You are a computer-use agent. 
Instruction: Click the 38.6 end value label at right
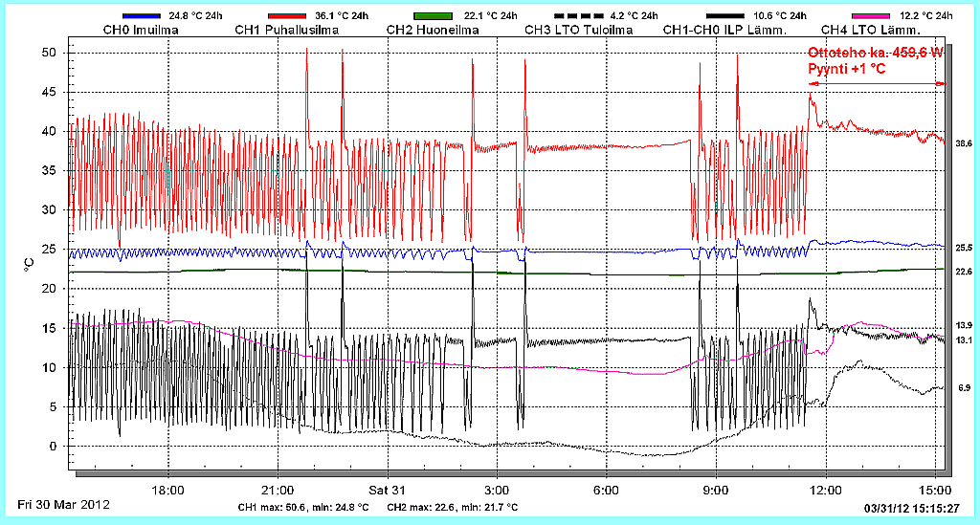(964, 142)
